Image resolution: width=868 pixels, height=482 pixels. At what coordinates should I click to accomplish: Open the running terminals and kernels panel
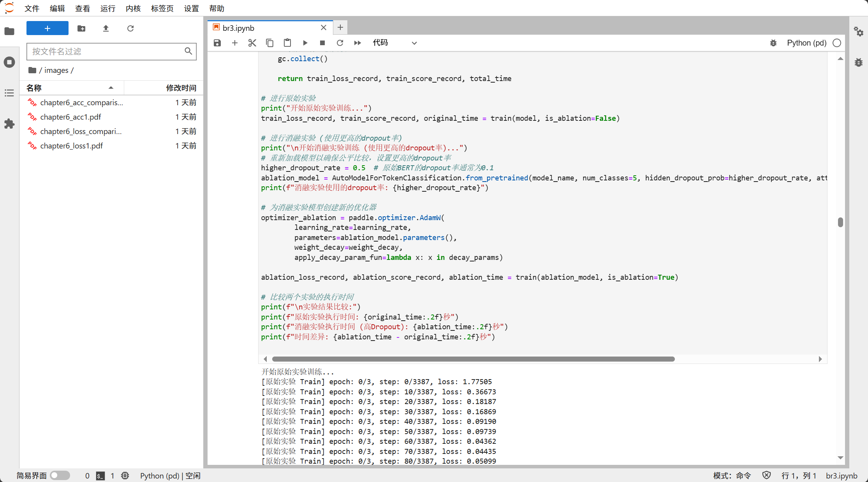click(x=9, y=62)
